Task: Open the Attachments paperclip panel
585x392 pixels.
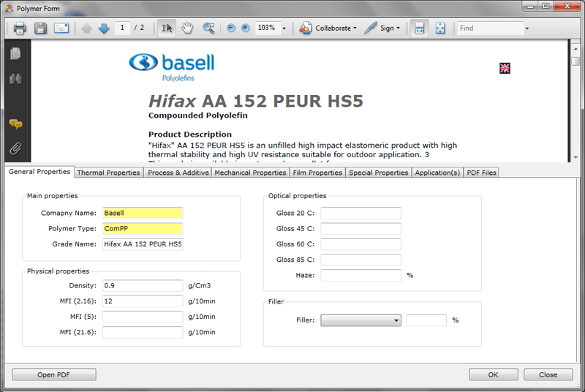Action: pos(15,148)
